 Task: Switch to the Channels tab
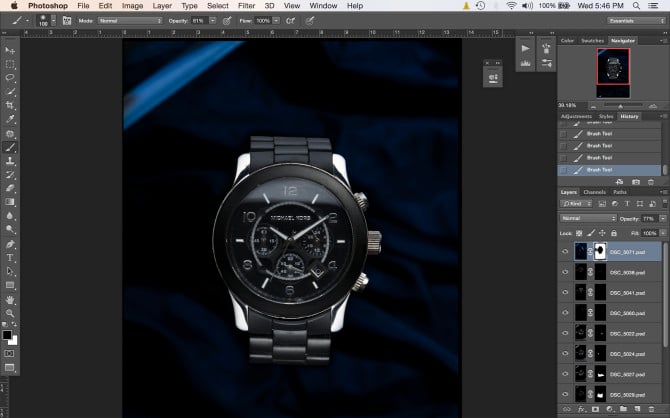click(594, 192)
